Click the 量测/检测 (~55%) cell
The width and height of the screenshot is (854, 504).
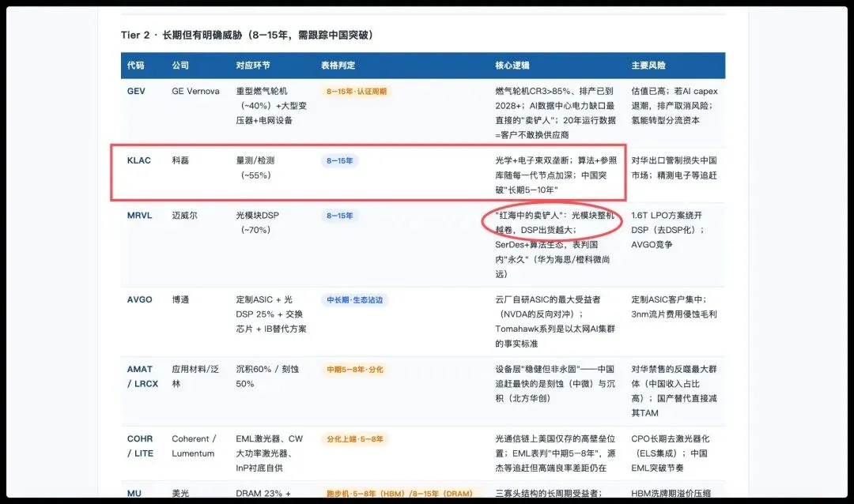255,168
